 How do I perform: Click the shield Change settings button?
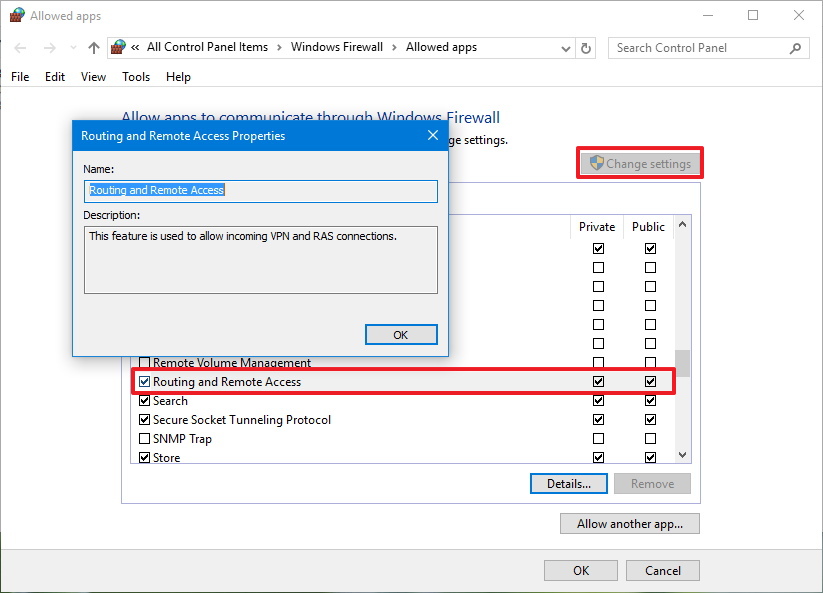640,163
